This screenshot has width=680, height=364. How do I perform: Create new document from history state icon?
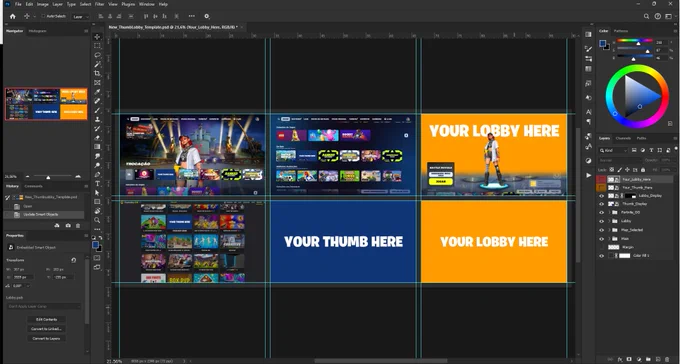tap(57, 226)
